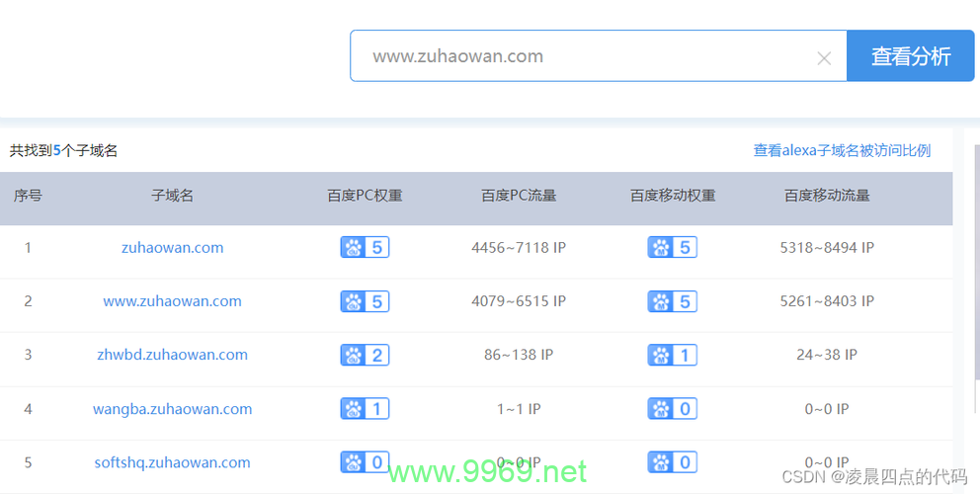Click Baidu mobile weight 1 badge for zhwbd
The height and width of the screenshot is (494, 980).
(673, 355)
